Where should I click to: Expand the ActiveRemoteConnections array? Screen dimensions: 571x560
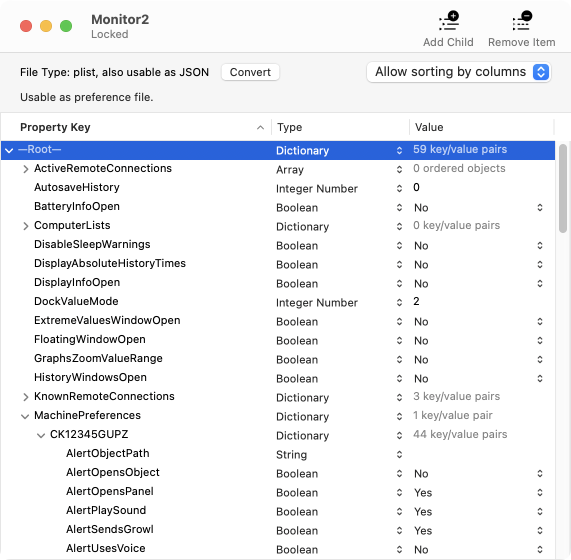click(x=25, y=169)
